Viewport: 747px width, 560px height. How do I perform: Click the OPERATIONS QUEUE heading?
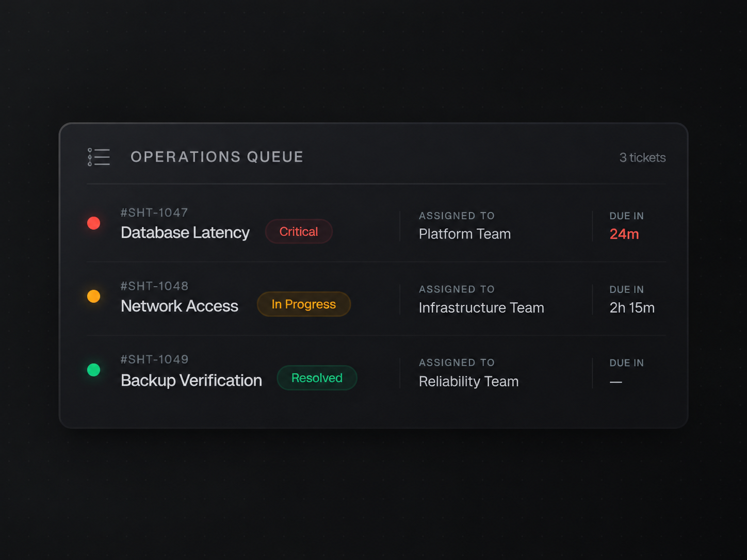(217, 157)
